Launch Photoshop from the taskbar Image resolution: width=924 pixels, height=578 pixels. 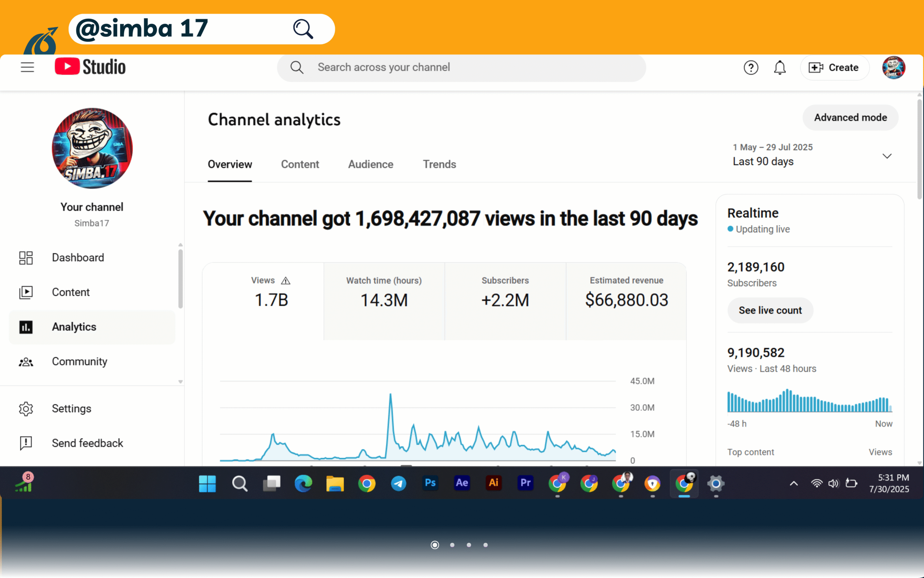(x=430, y=483)
